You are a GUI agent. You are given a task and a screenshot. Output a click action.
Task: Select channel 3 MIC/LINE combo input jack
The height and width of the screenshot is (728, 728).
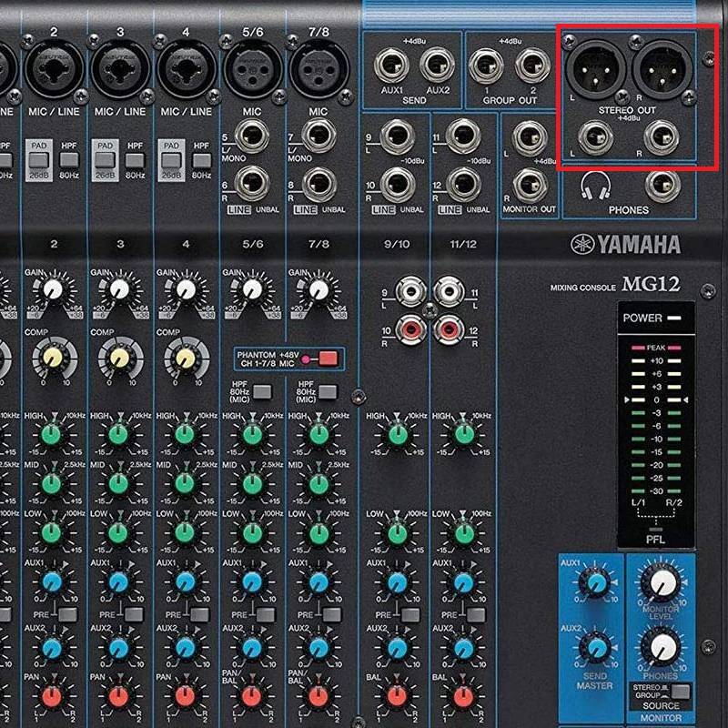[120, 70]
